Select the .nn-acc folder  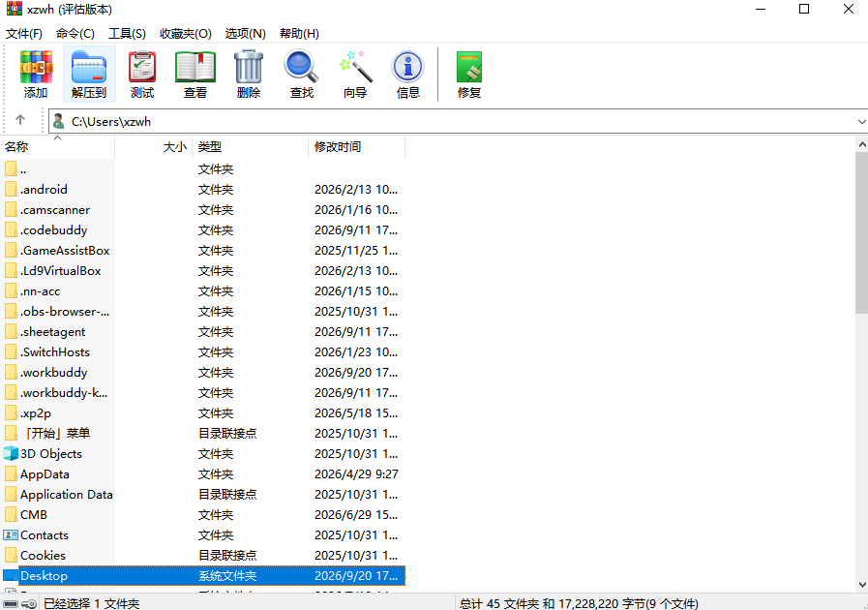tap(202, 290)
